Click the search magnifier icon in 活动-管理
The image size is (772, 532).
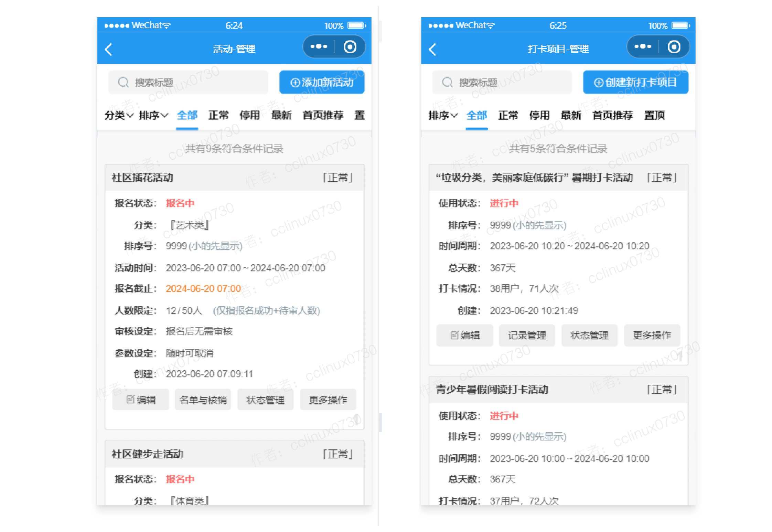click(123, 83)
